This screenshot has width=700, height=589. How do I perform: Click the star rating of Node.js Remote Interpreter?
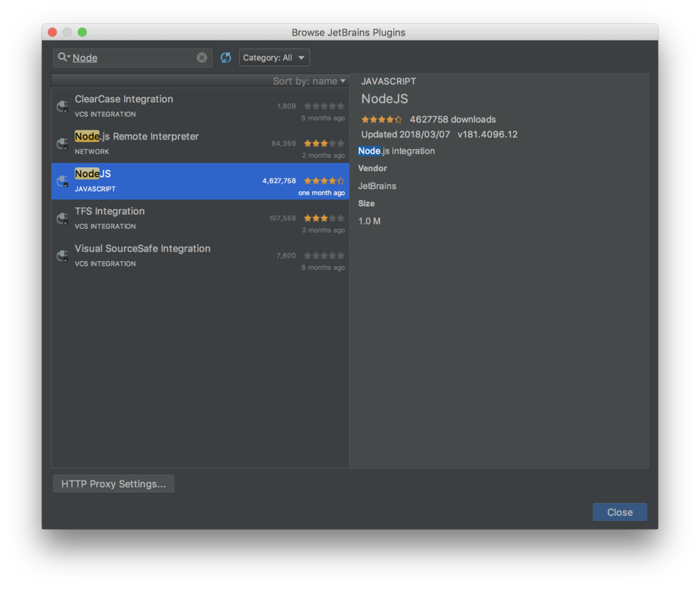pyautogui.click(x=324, y=143)
